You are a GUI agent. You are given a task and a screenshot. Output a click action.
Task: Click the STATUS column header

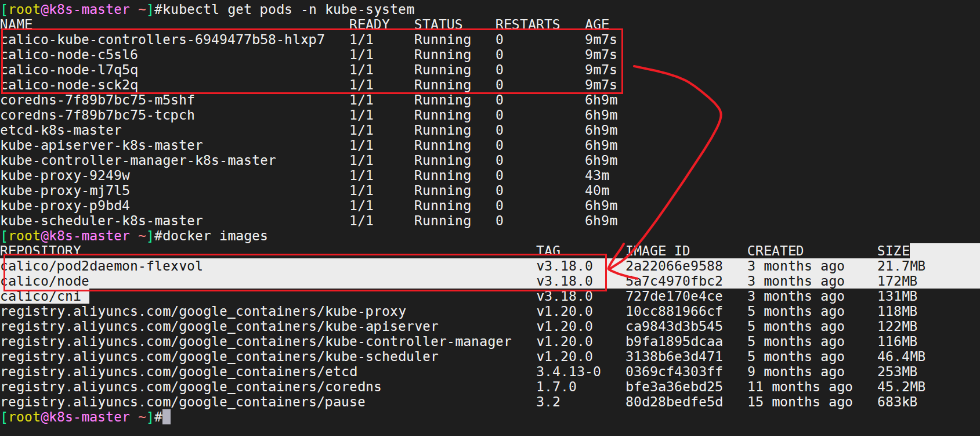[438, 24]
